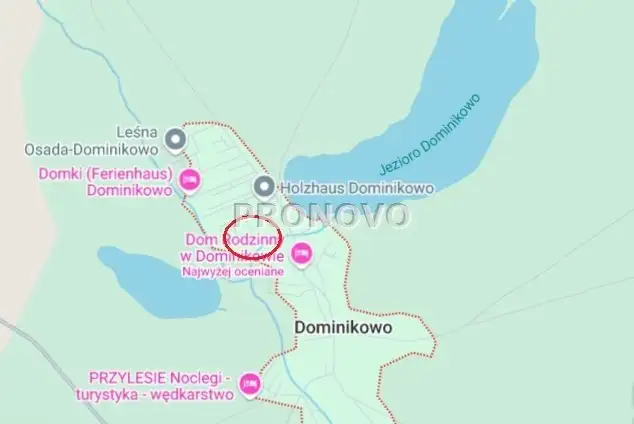634x424 pixels.
Task: Open the PRZYLESIE Noclegi pink bed icon
Action: tap(250, 384)
